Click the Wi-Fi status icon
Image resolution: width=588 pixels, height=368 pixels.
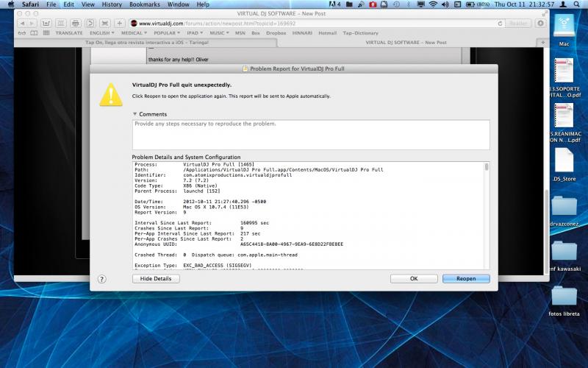433,4
